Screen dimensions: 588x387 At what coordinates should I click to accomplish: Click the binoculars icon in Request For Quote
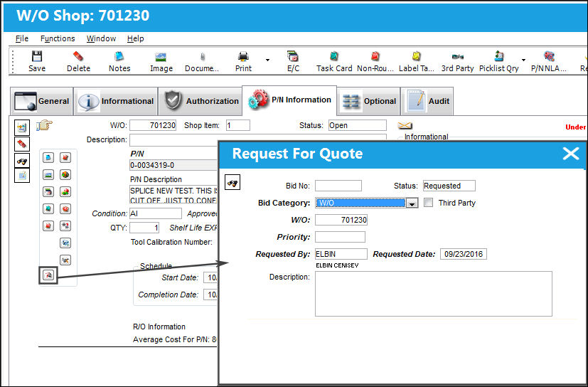tap(232, 183)
